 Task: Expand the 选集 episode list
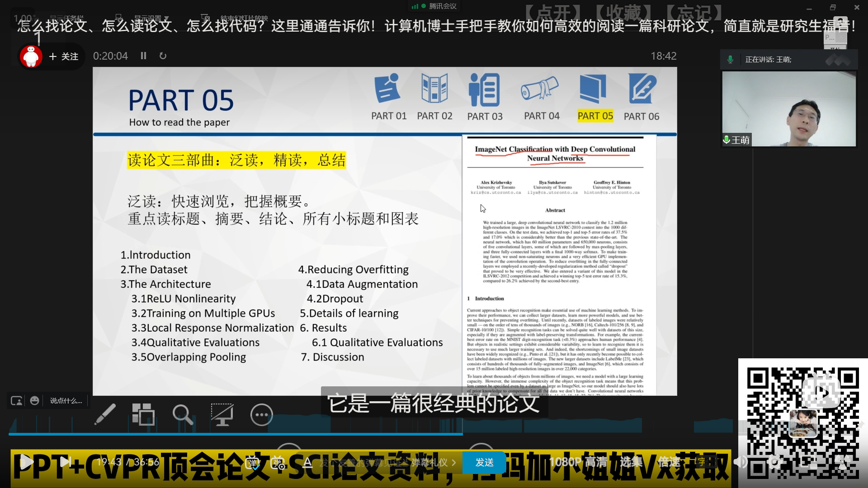point(631,462)
